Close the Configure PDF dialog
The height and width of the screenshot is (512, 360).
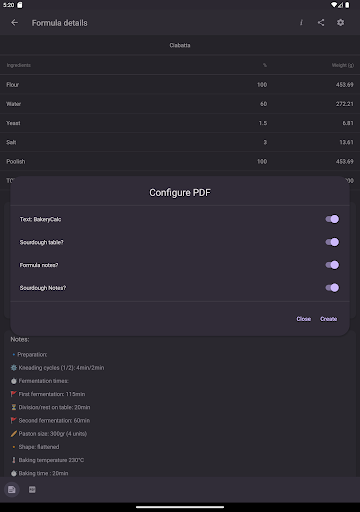click(304, 319)
